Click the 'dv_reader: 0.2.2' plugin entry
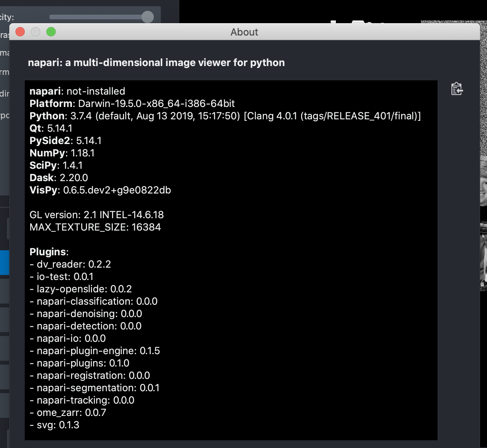This screenshot has width=487, height=448. (70, 264)
